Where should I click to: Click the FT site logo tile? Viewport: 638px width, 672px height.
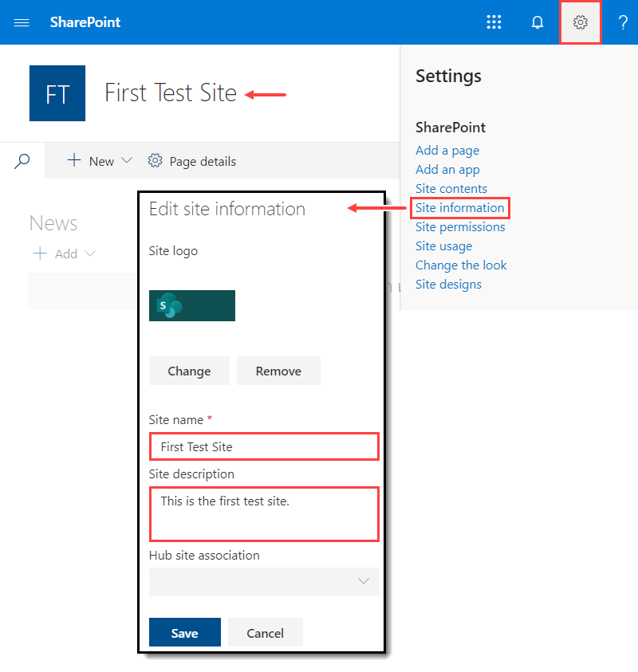(57, 93)
